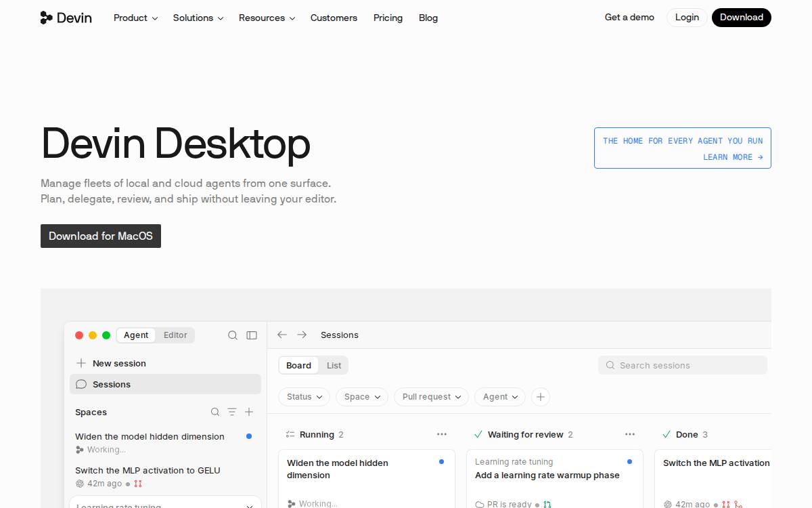
Task: Click the Sessions speech-bubble item in sidebar
Action: pos(165,384)
